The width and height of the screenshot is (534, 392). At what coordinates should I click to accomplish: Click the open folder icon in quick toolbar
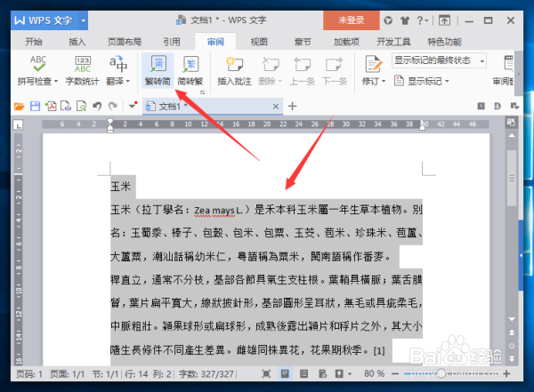pyautogui.click(x=19, y=107)
